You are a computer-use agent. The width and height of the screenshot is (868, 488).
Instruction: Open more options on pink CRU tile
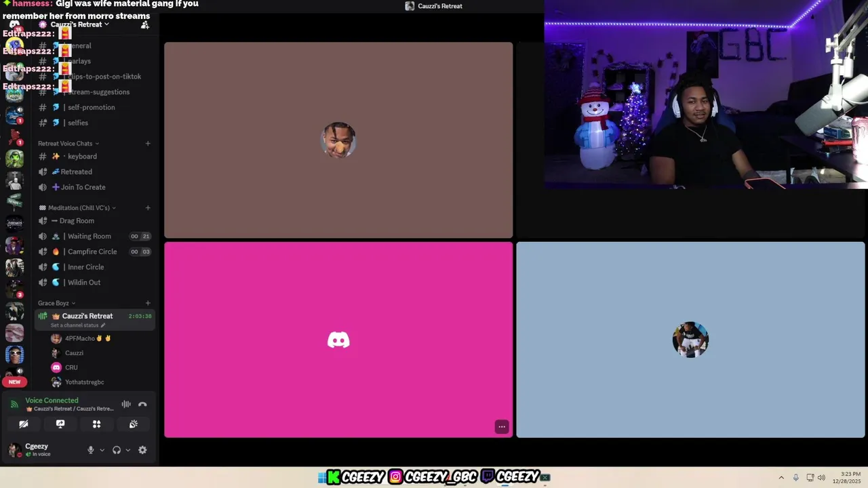click(502, 427)
